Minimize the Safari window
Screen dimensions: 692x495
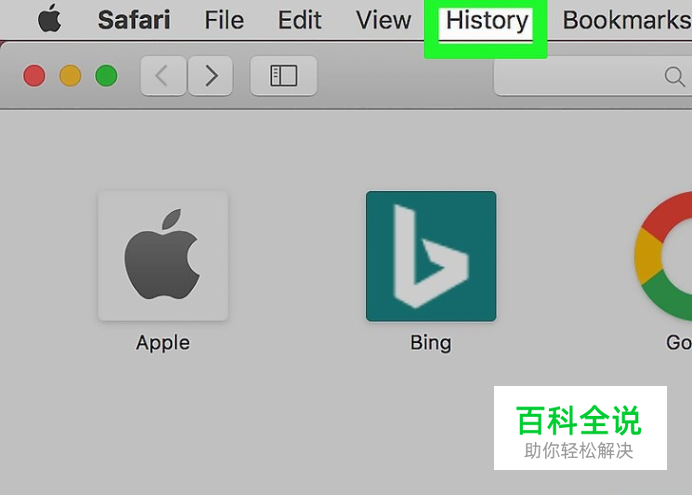70,75
